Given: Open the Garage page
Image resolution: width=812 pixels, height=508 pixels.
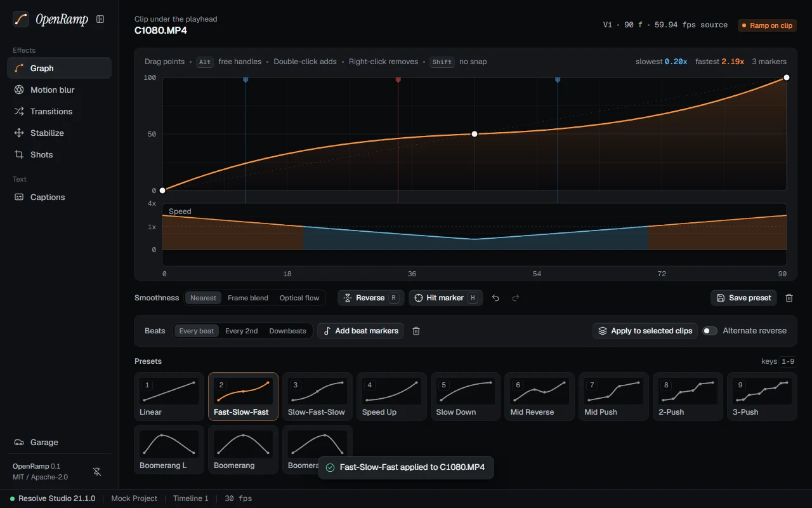Looking at the screenshot, I should pos(60,442).
